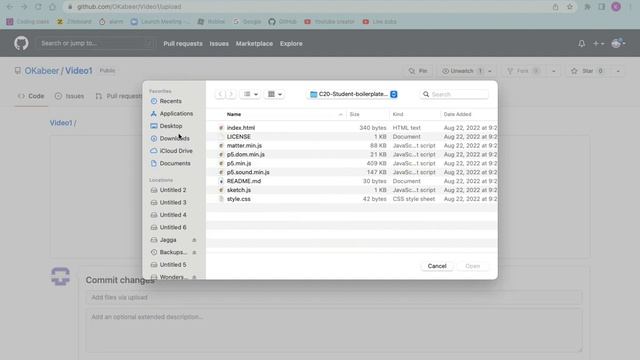Cancel the file dialog
The image size is (640, 360).
437,266
